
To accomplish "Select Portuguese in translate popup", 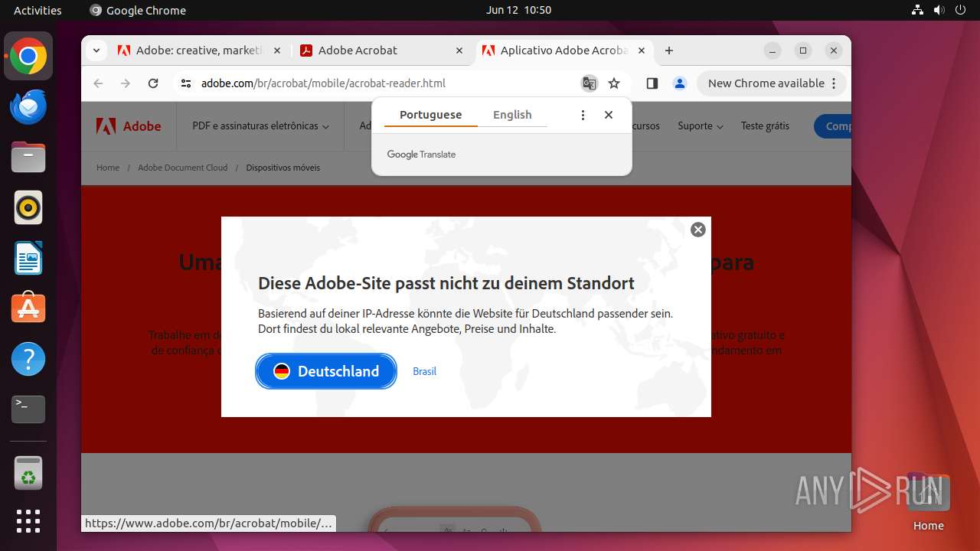I will (x=430, y=115).
